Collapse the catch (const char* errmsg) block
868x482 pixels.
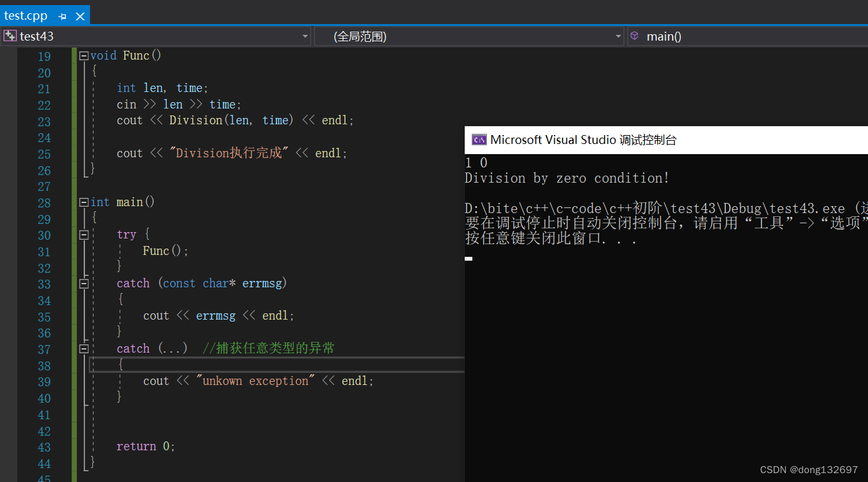tap(84, 283)
